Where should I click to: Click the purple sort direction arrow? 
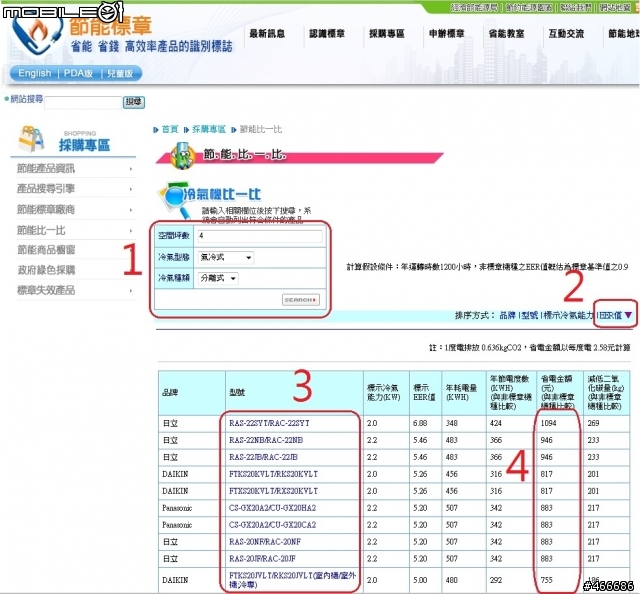[x=628, y=315]
